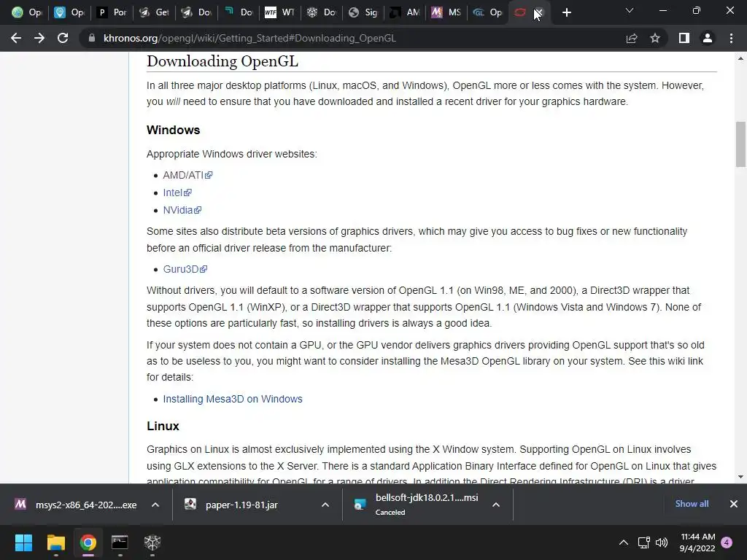Click the scrollbar down arrow
Viewport: 747px width, 560px height.
click(740, 477)
